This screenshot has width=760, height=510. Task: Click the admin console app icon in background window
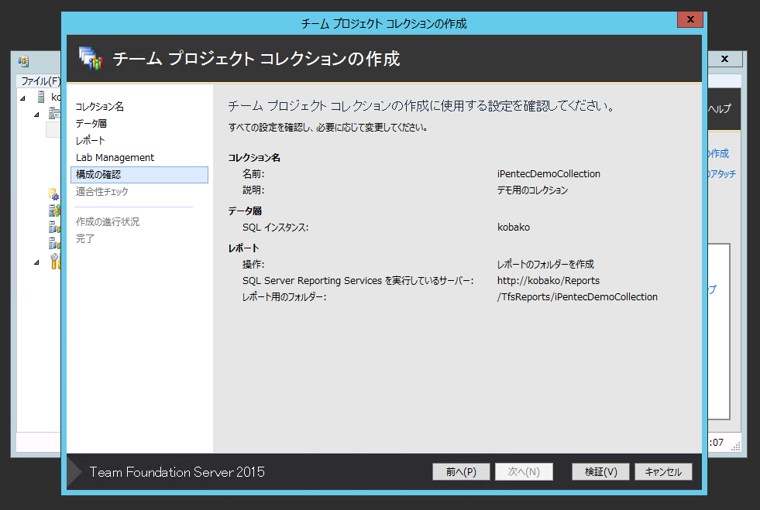(x=24, y=62)
